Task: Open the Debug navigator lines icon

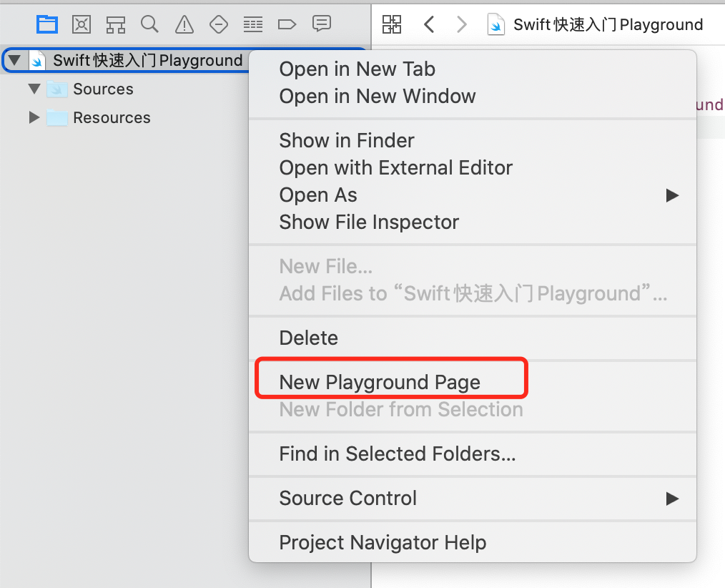Action: (253, 24)
